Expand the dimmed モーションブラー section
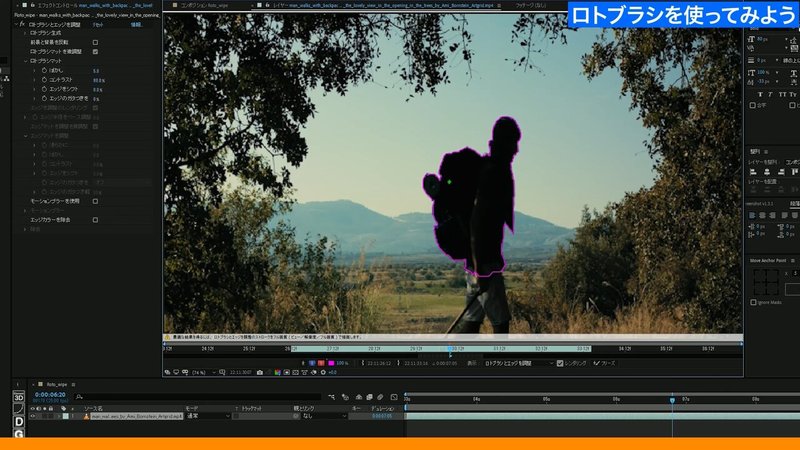 tap(26, 210)
